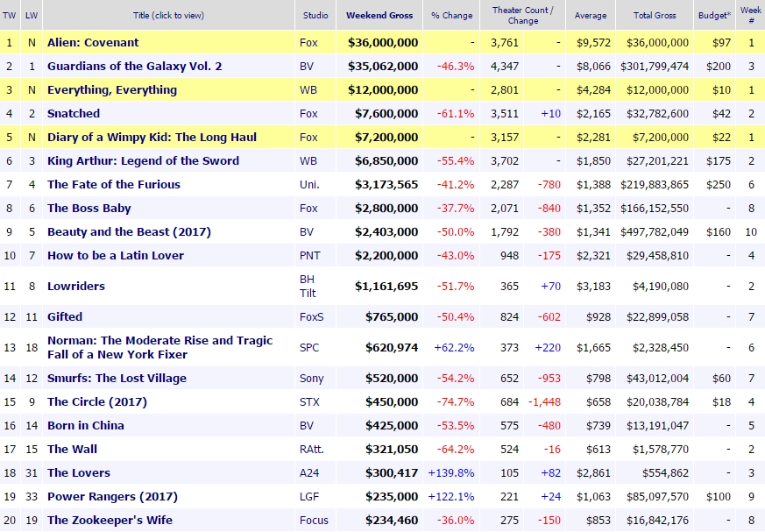Click LGF studio for Power Rangers
This screenshot has width=765, height=532.
point(308,496)
